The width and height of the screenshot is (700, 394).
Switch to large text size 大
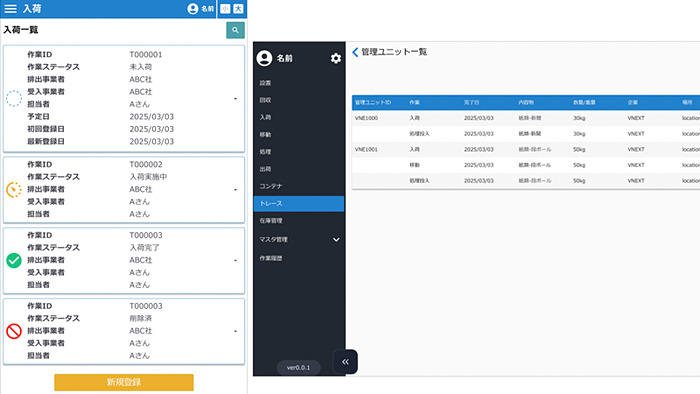(x=238, y=8)
